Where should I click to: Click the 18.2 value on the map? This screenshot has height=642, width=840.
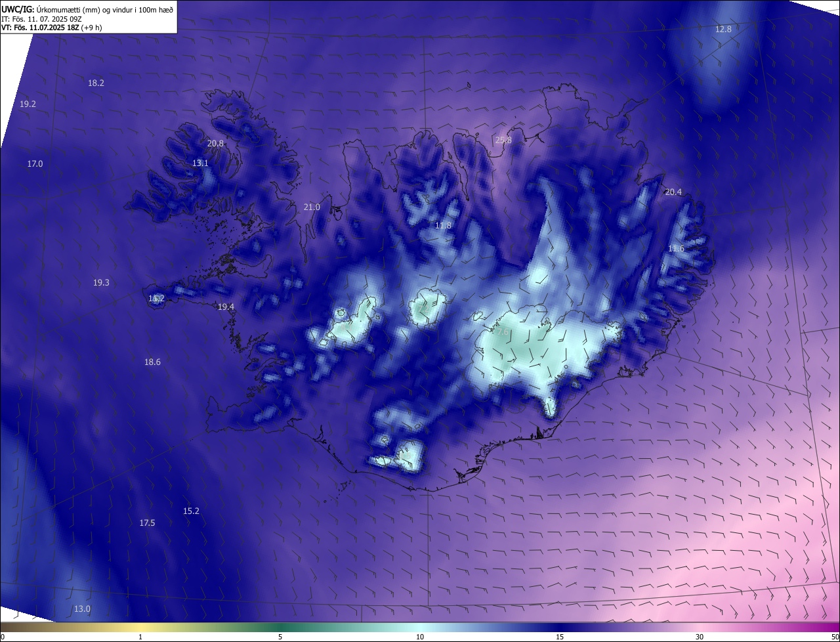pos(96,83)
